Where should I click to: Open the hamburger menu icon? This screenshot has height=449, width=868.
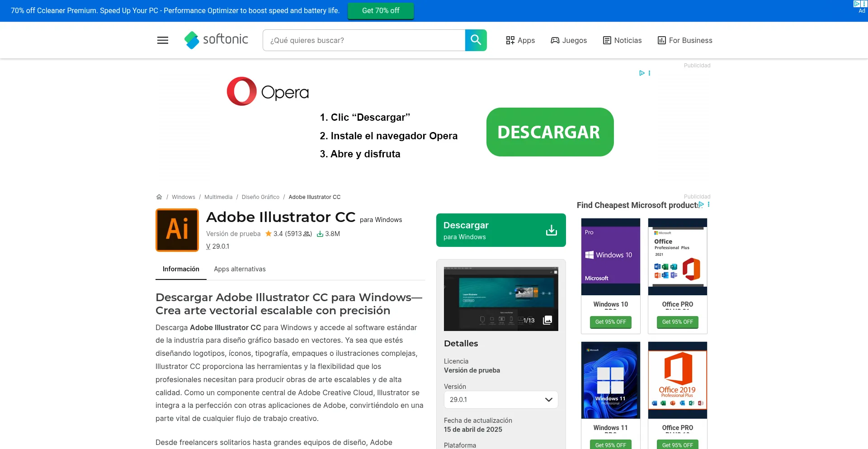coord(163,40)
